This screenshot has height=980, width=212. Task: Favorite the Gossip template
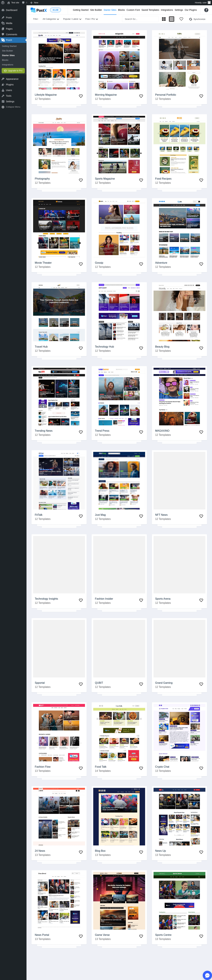(x=141, y=264)
